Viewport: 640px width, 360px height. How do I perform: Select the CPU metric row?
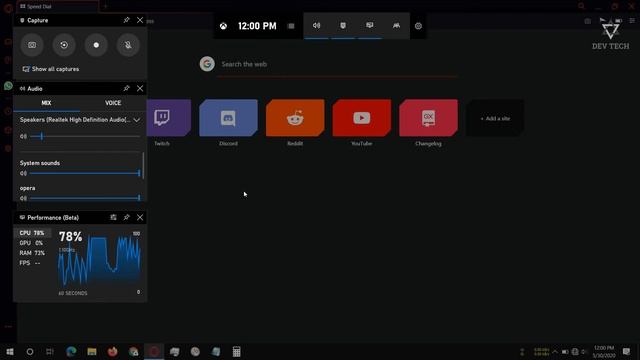[33, 233]
